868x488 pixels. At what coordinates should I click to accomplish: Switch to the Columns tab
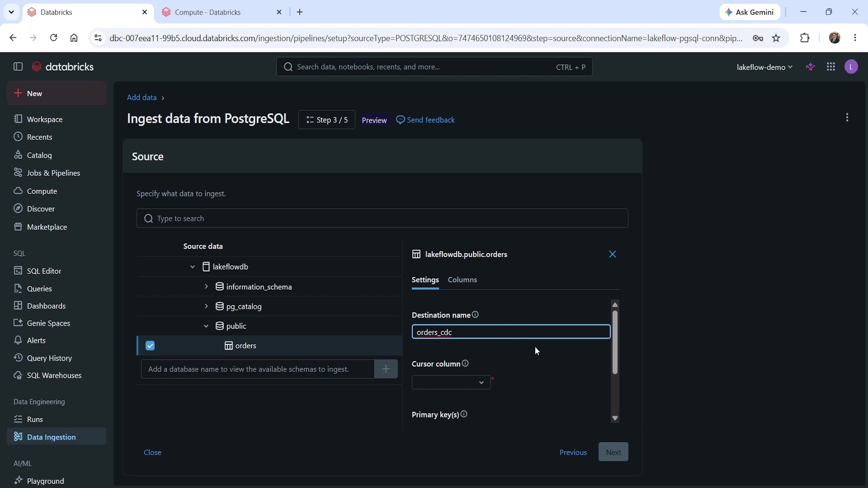pos(462,280)
